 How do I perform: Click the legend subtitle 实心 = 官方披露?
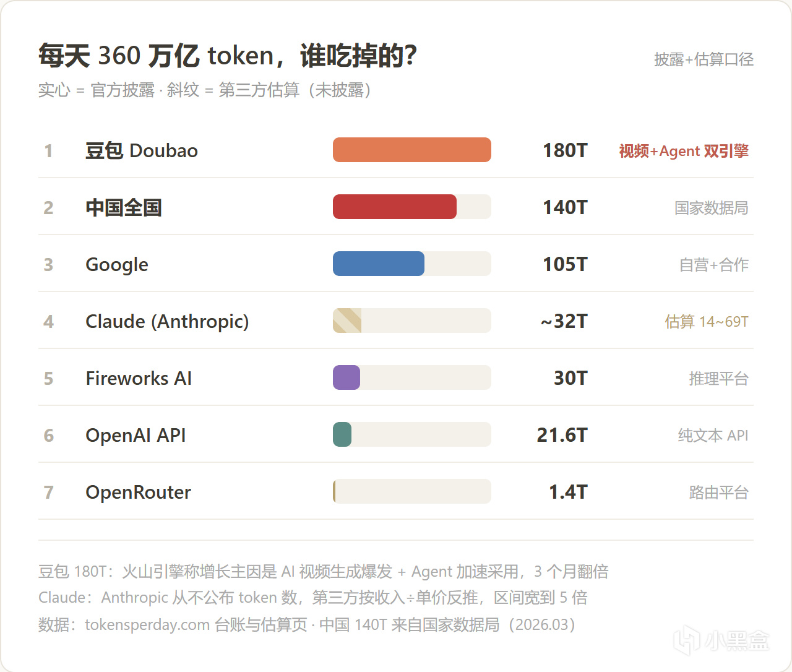click(97, 90)
